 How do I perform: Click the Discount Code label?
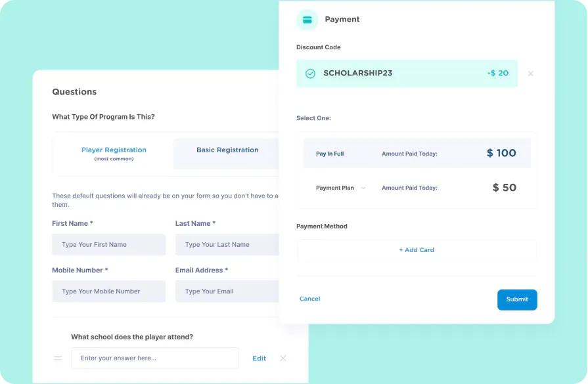point(319,47)
